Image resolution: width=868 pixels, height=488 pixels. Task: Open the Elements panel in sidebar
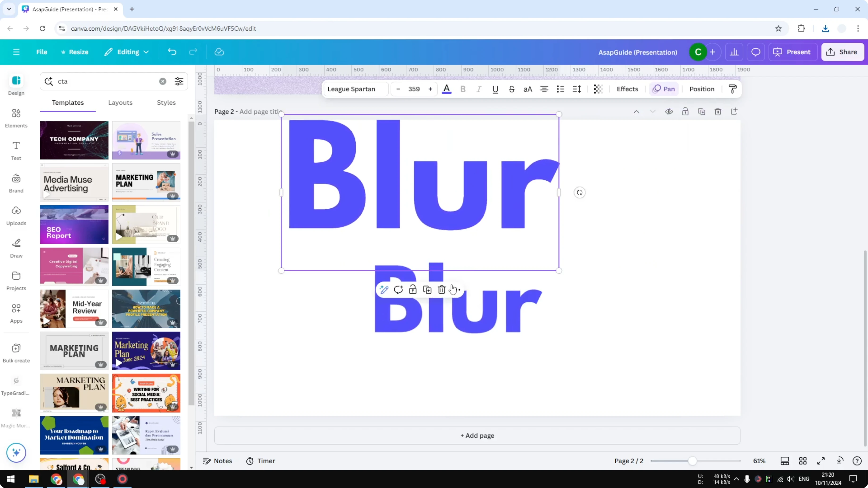(x=16, y=118)
